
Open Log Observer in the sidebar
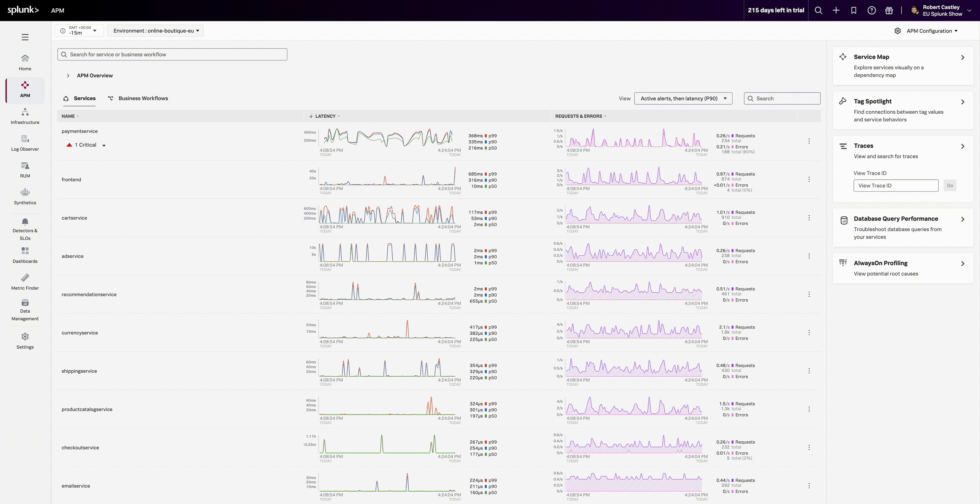[25, 143]
